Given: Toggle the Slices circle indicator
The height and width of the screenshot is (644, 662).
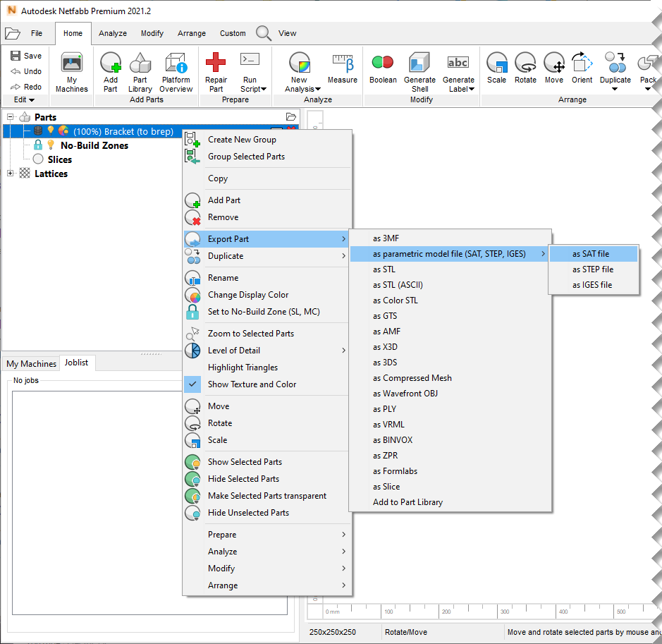Looking at the screenshot, I should tap(38, 159).
